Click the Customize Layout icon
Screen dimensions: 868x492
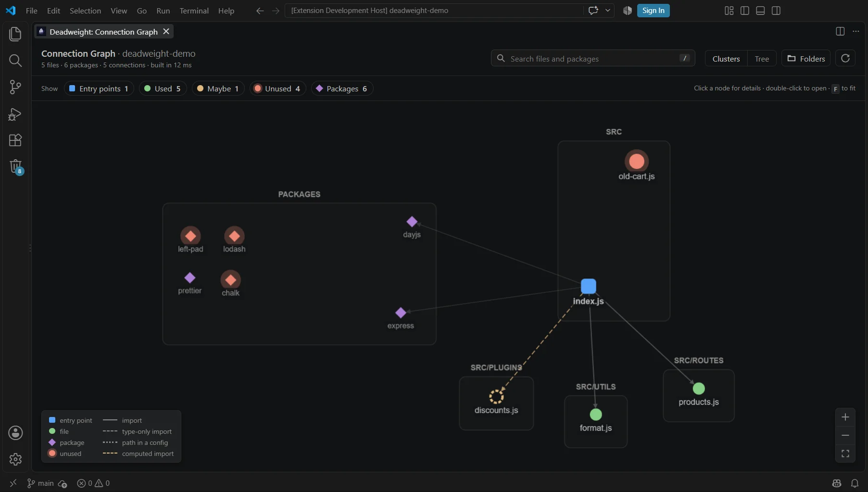[729, 11]
